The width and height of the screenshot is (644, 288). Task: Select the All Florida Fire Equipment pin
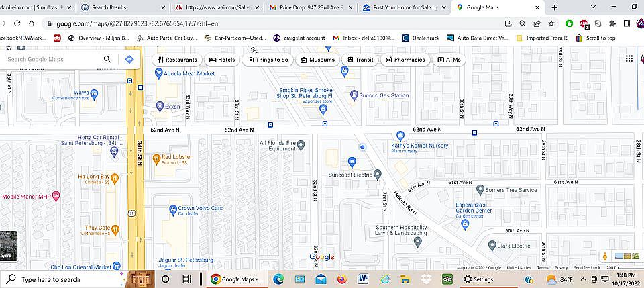click(301, 145)
